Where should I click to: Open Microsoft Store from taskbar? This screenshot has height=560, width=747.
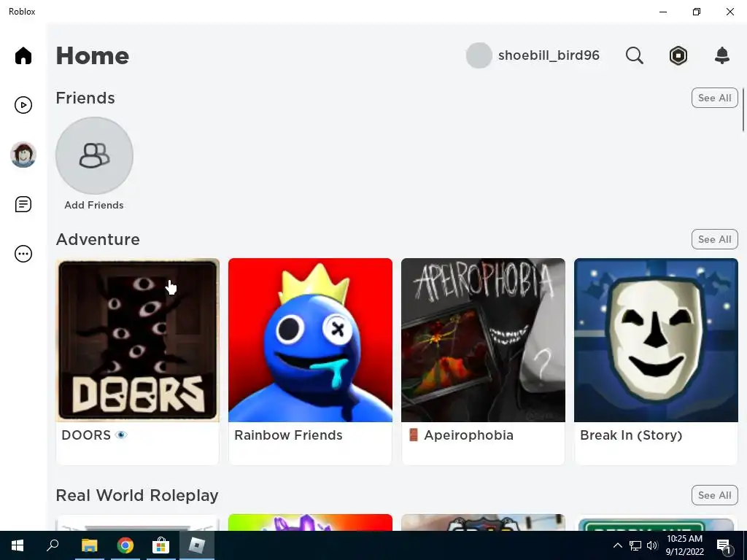pos(160,545)
